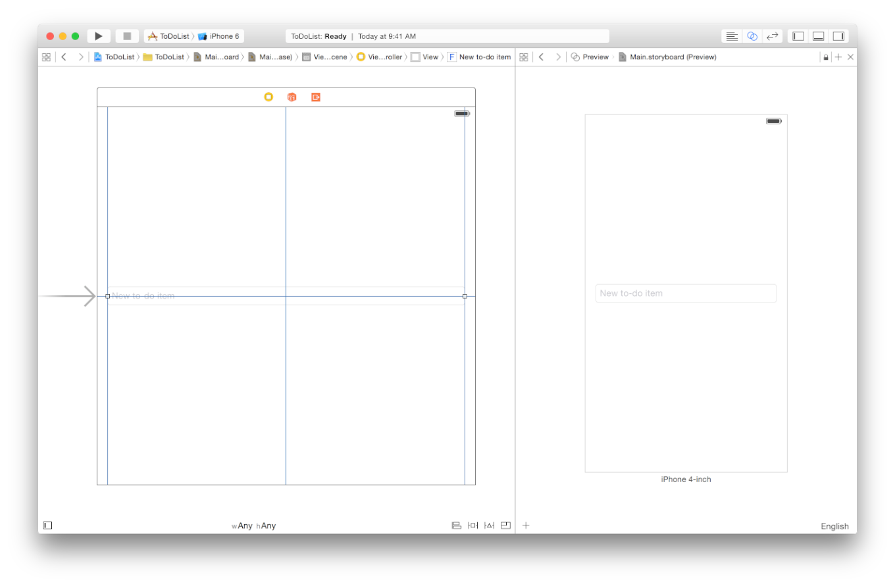Click the First Responder cube icon

(x=292, y=97)
